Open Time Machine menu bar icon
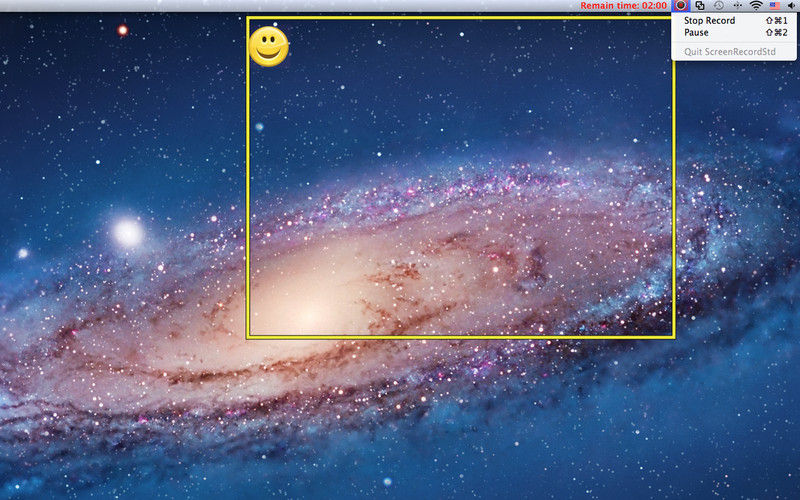Image resolution: width=800 pixels, height=500 pixels. 719,6
